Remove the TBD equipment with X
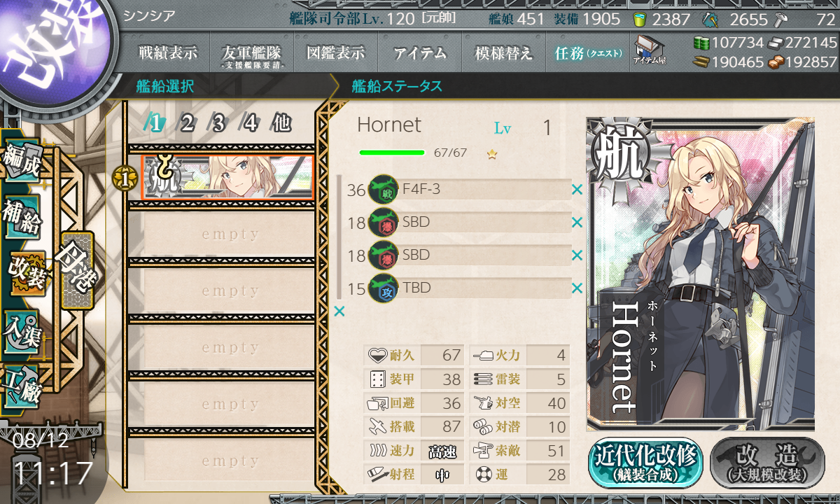This screenshot has height=504, width=840. [577, 288]
